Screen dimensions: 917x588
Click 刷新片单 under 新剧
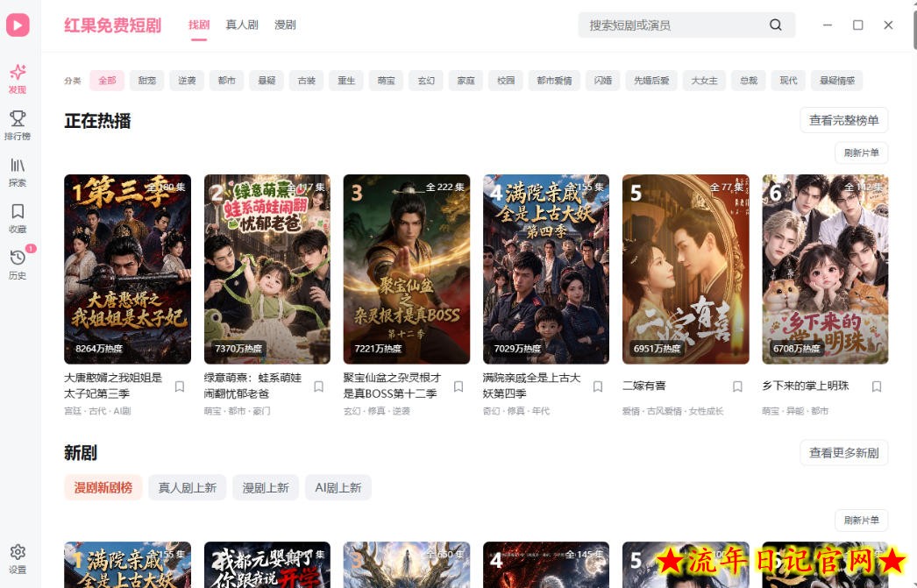[862, 521]
